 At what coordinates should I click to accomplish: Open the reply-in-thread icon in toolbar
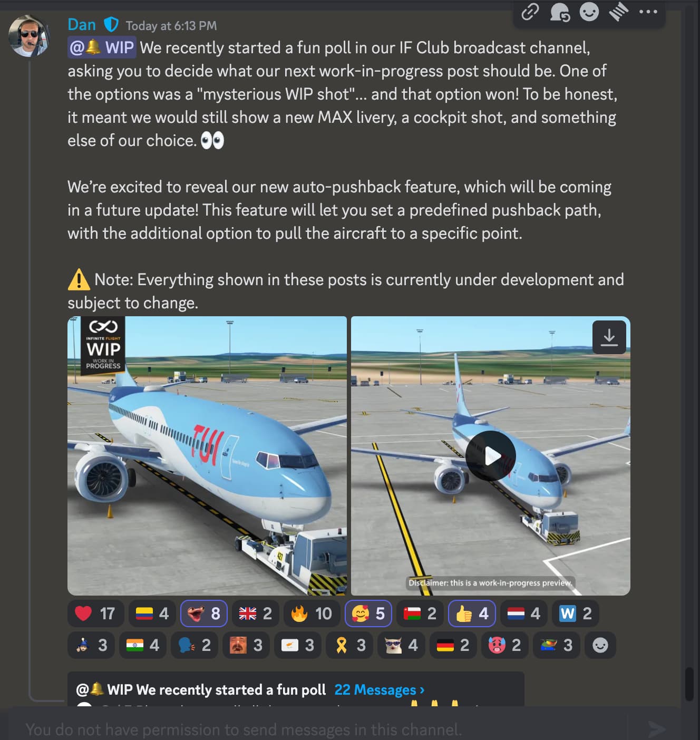coord(560,12)
